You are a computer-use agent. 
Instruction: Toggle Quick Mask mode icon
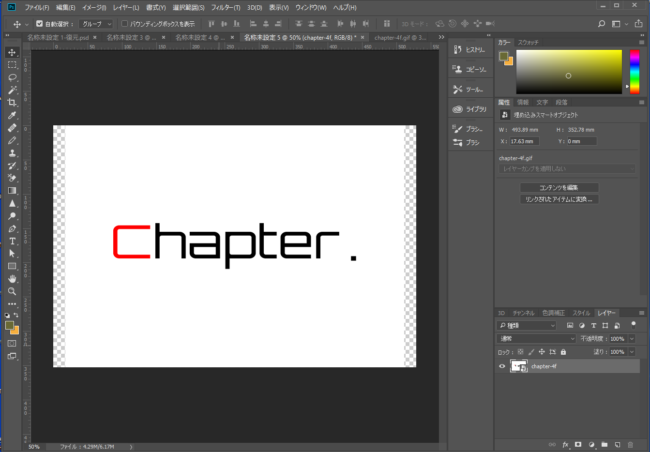click(12, 343)
